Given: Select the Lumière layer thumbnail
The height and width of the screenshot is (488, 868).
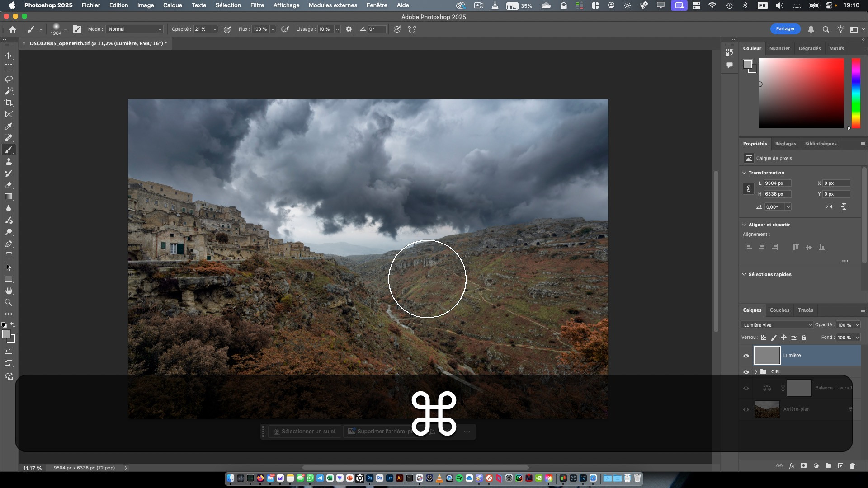Looking at the screenshot, I should pyautogui.click(x=767, y=356).
